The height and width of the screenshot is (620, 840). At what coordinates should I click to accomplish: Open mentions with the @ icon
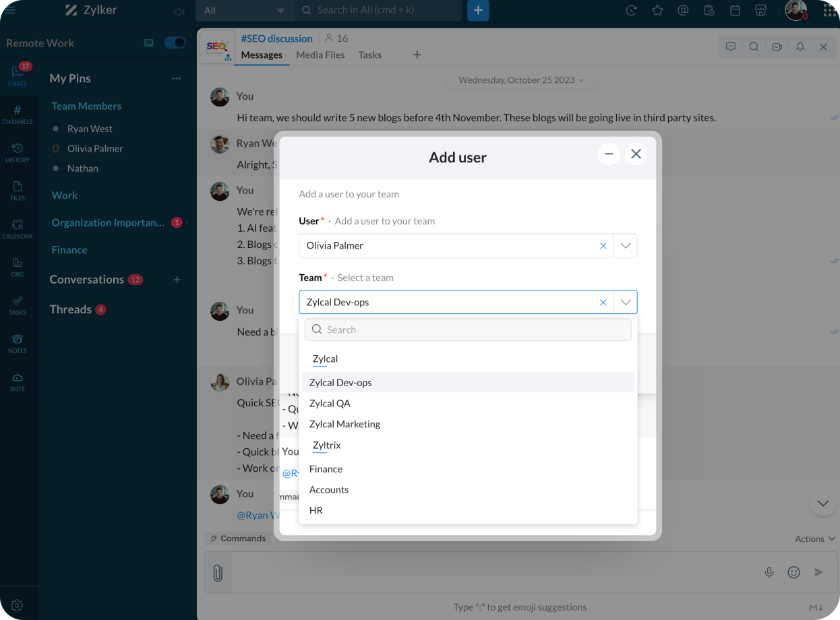click(x=683, y=10)
